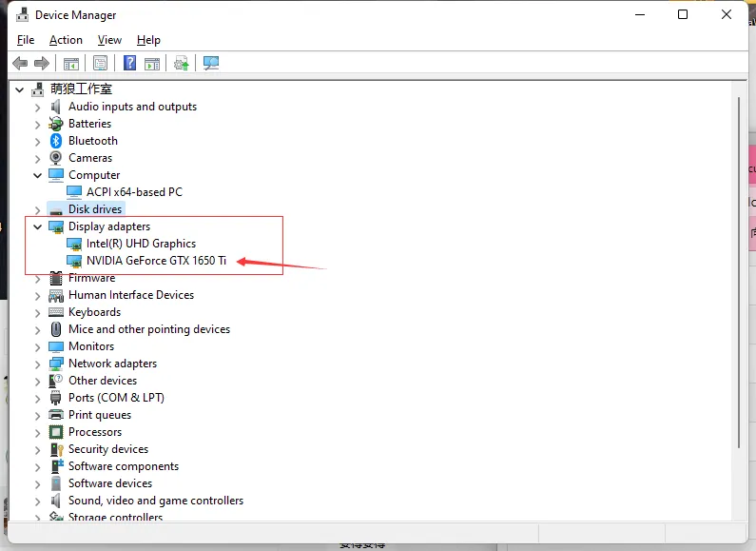Open the Action menu
This screenshot has height=551, width=756.
coord(66,40)
